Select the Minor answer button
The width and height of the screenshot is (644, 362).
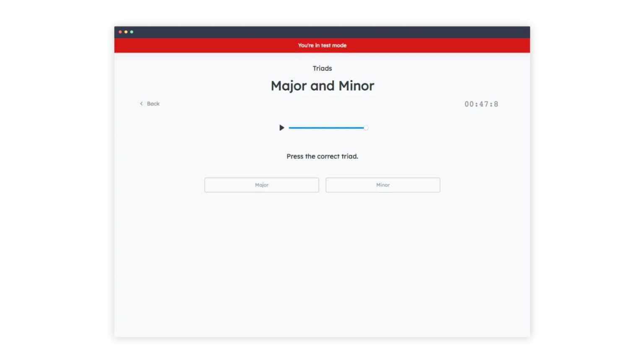382,185
